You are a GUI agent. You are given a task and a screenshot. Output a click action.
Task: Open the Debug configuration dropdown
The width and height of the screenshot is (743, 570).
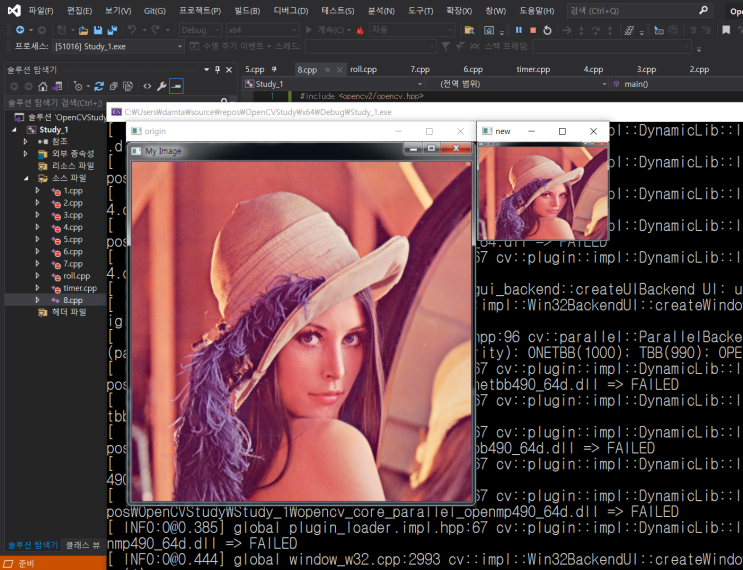[x=200, y=30]
